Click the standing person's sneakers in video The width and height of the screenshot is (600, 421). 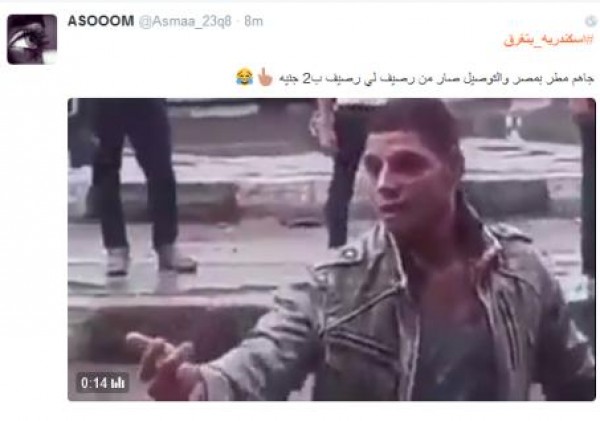[151, 259]
